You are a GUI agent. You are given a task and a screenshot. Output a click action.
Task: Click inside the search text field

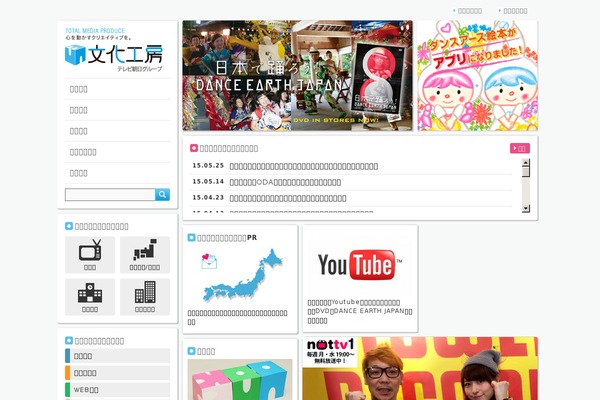click(110, 194)
